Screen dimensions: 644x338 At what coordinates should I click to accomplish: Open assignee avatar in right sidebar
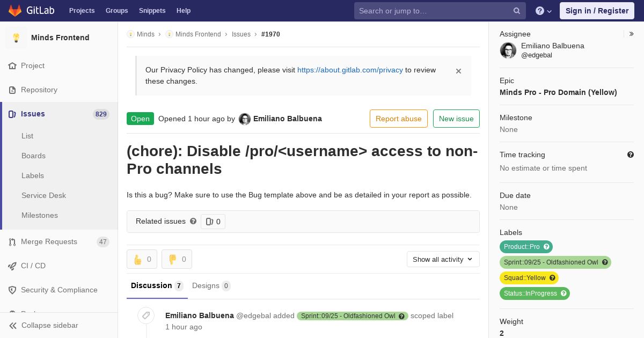point(508,50)
